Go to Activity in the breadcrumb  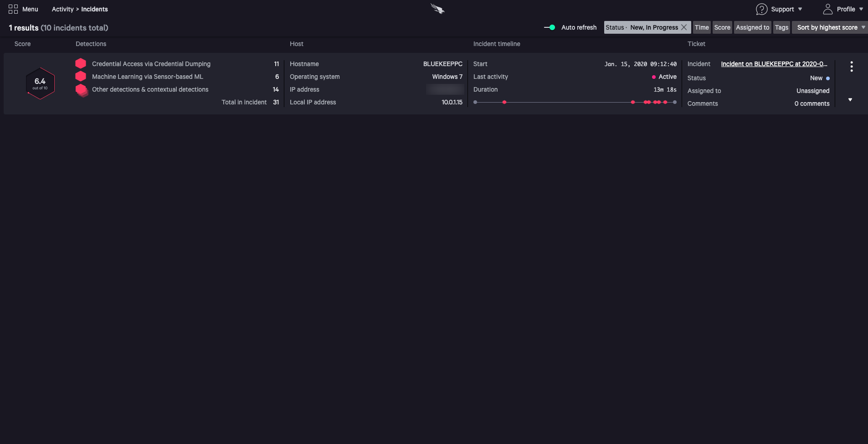(62, 9)
